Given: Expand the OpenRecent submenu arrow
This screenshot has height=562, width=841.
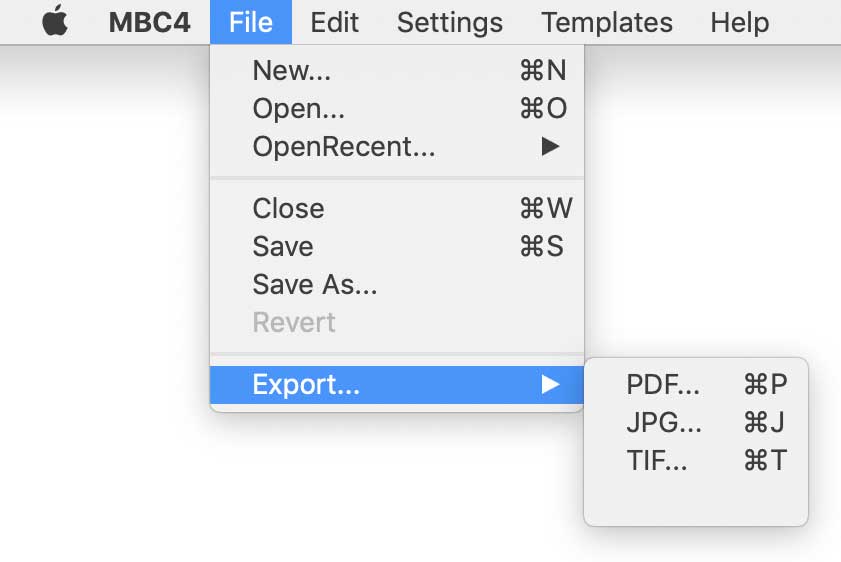Looking at the screenshot, I should click(x=550, y=147).
